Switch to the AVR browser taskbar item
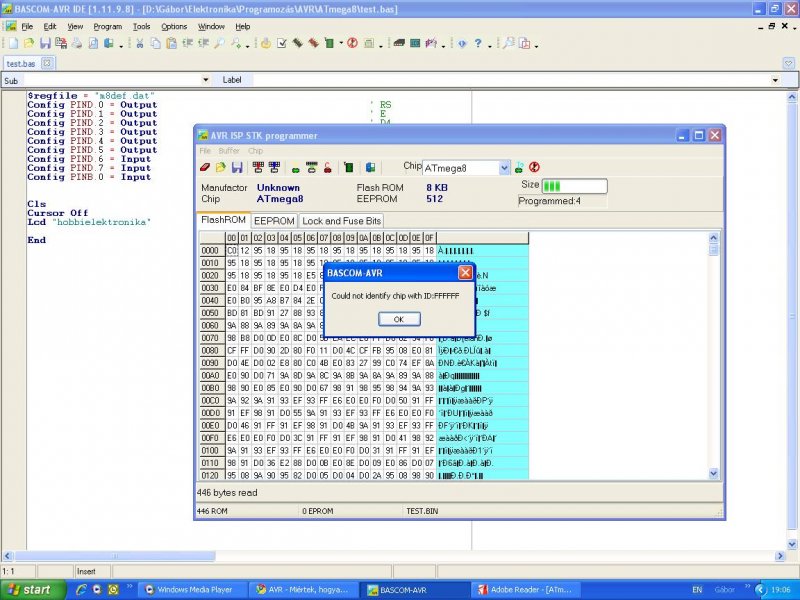800x600 pixels. (304, 590)
